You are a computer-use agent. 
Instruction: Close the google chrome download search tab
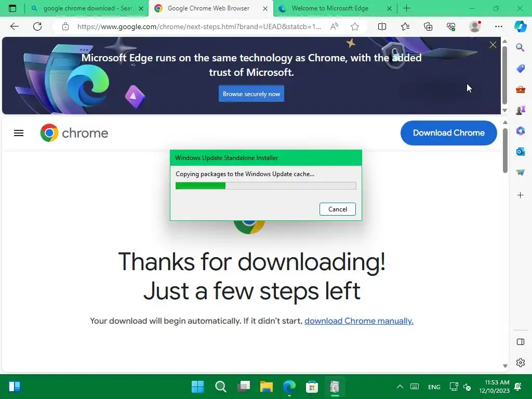(x=141, y=8)
